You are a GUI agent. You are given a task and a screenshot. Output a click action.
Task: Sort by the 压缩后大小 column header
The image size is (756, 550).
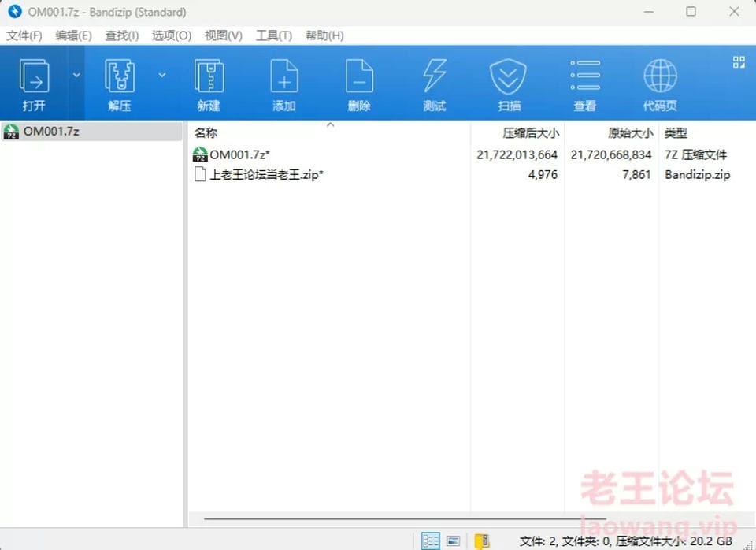coord(517,132)
